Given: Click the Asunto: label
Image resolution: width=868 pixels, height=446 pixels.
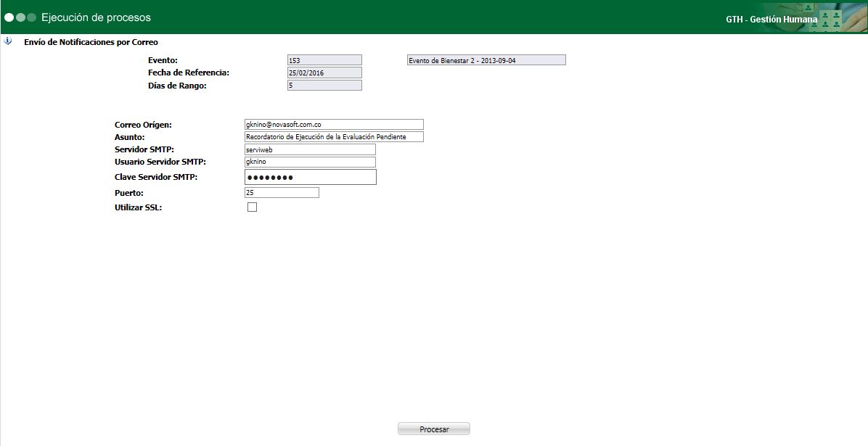Looking at the screenshot, I should (x=129, y=137).
